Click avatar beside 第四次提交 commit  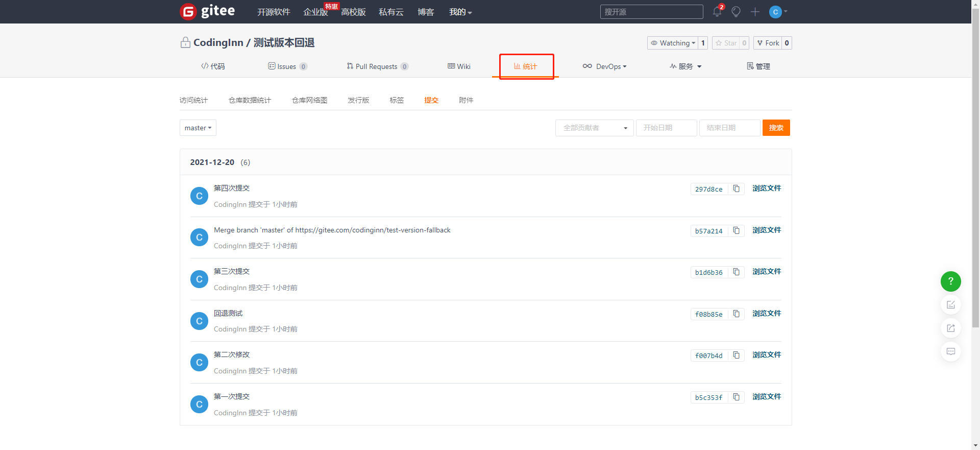click(x=199, y=196)
